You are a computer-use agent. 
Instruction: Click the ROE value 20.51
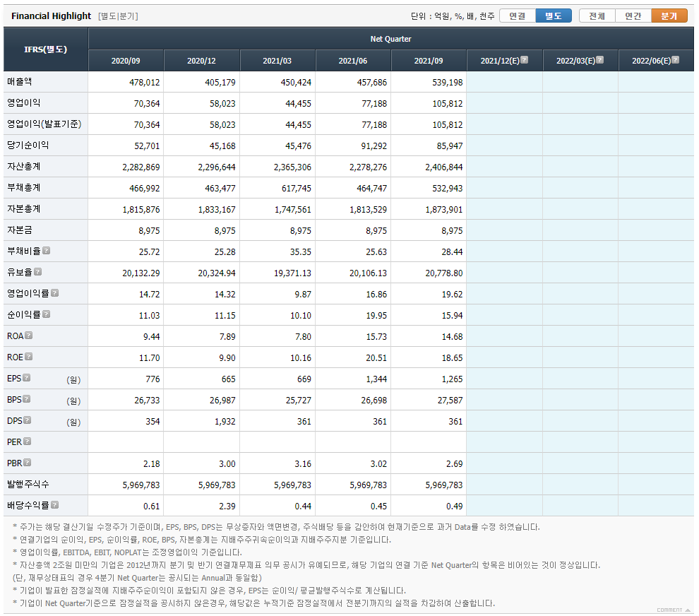pyautogui.click(x=377, y=357)
